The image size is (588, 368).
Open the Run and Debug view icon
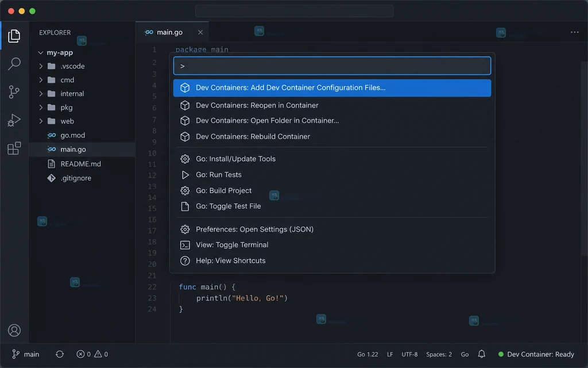point(14,120)
